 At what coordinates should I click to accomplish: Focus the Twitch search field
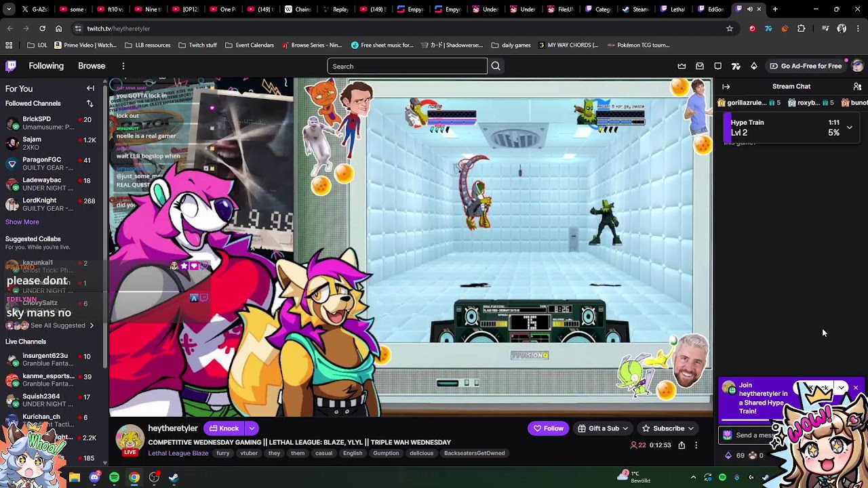[407, 66]
